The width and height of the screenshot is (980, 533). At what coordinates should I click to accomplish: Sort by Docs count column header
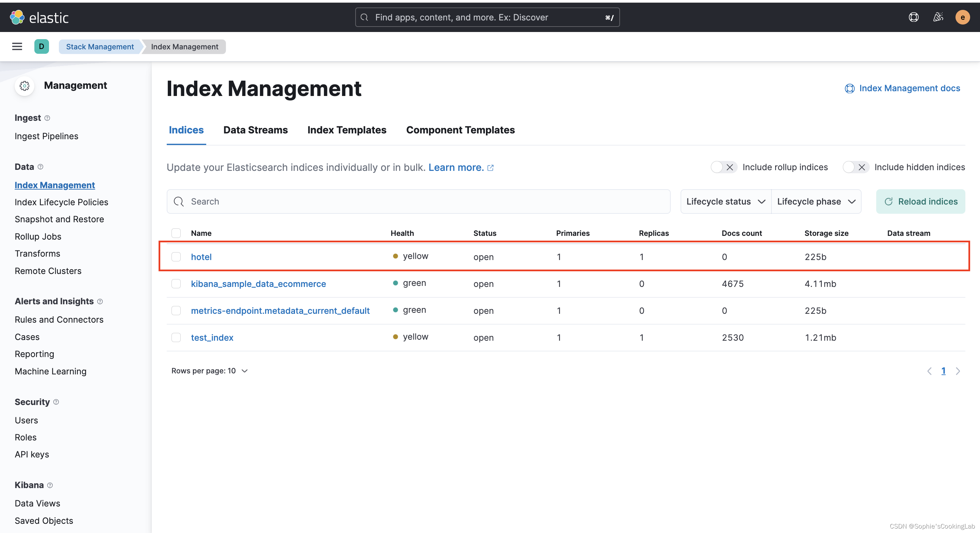click(741, 233)
